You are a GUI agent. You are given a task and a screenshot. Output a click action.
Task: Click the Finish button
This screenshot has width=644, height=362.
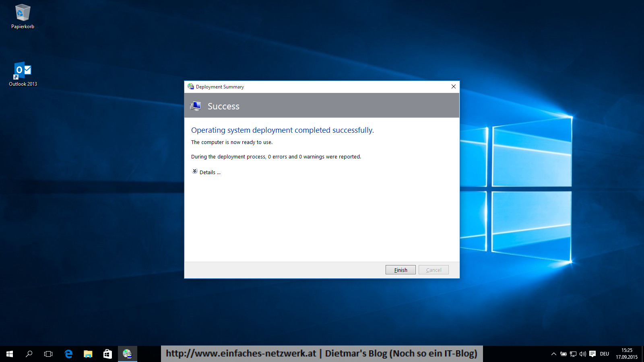click(x=400, y=270)
